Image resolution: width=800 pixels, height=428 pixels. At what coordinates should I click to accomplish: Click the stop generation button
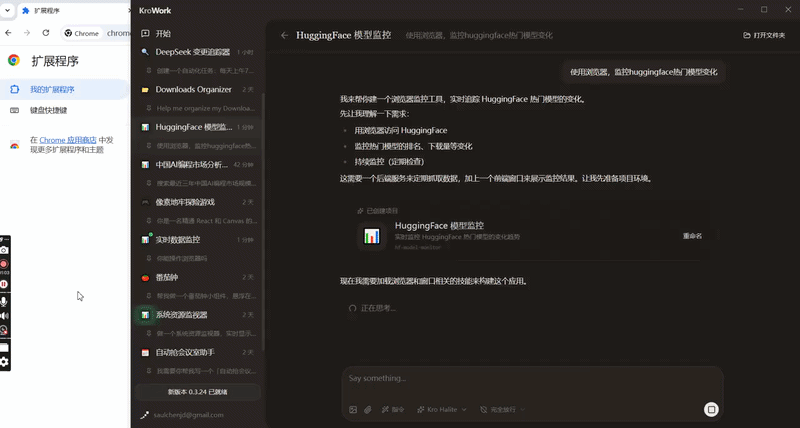[711, 409]
